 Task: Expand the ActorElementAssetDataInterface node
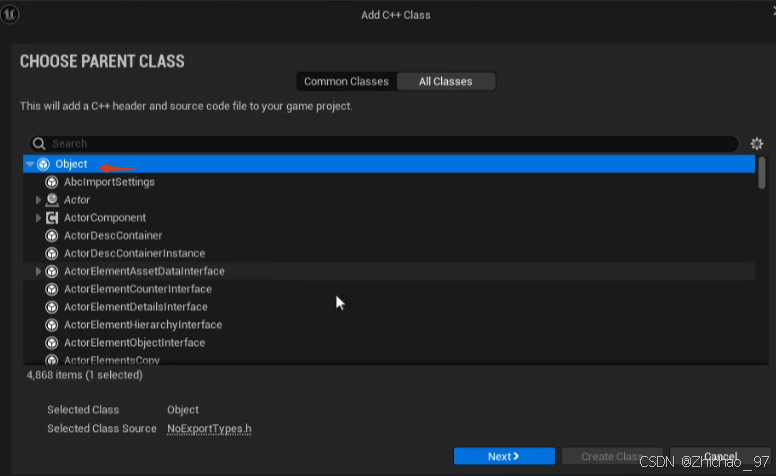tap(39, 272)
